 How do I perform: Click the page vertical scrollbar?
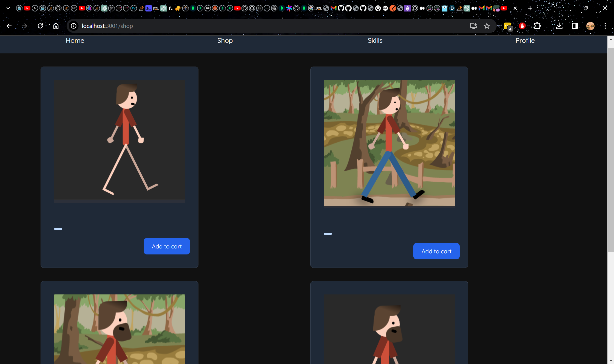tap(610, 150)
